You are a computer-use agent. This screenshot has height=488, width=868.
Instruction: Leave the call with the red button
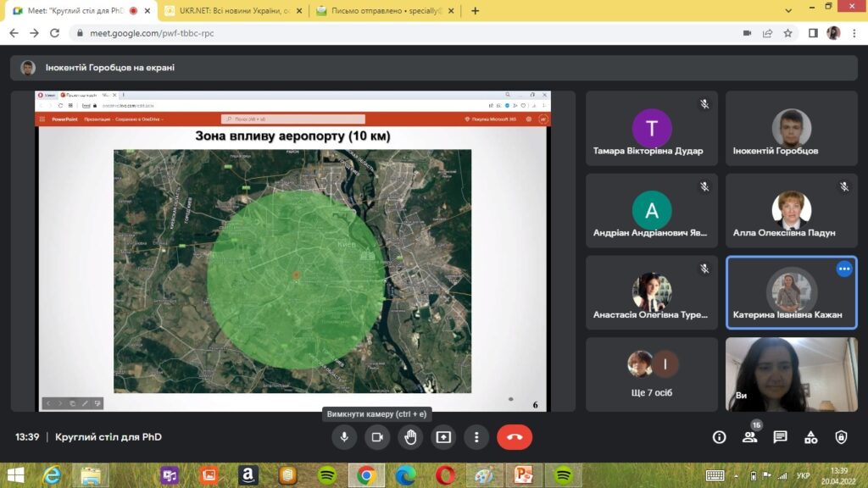515,437
